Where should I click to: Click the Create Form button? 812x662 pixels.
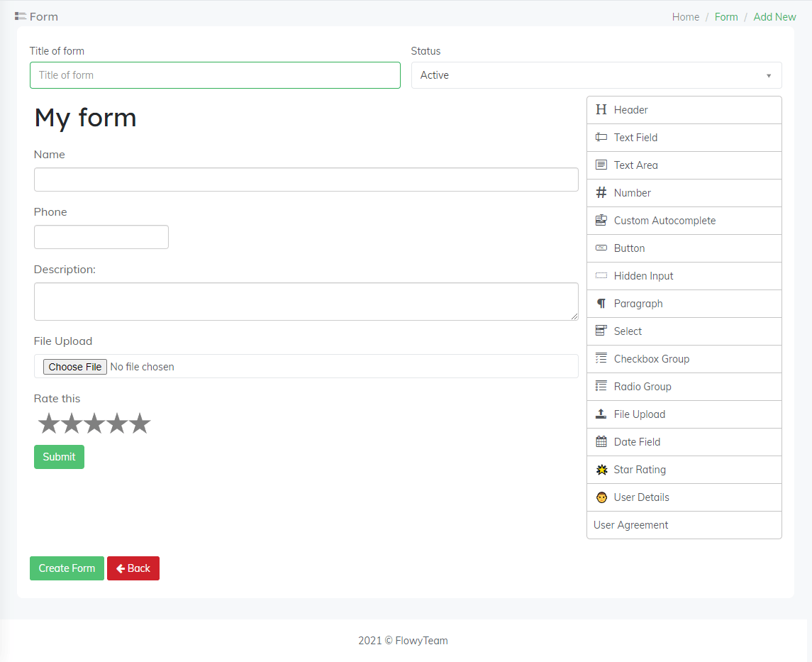point(67,568)
